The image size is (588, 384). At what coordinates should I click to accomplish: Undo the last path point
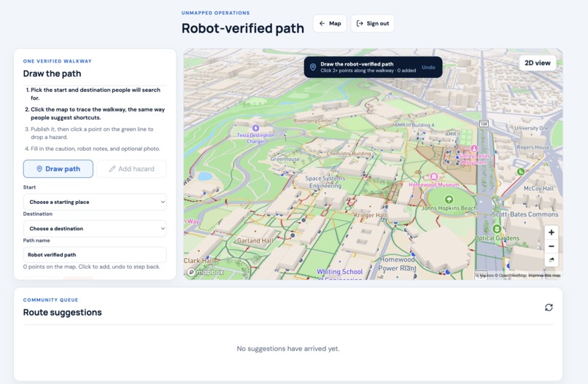point(428,67)
